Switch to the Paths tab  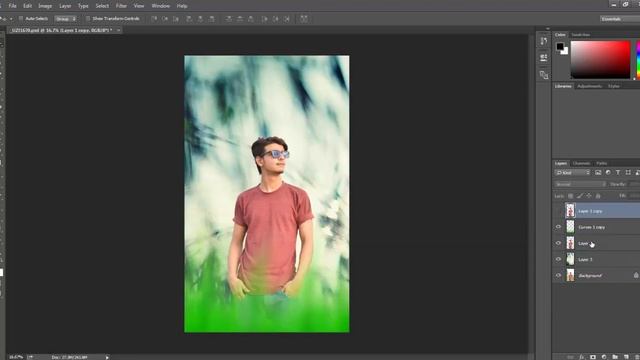tap(602, 163)
